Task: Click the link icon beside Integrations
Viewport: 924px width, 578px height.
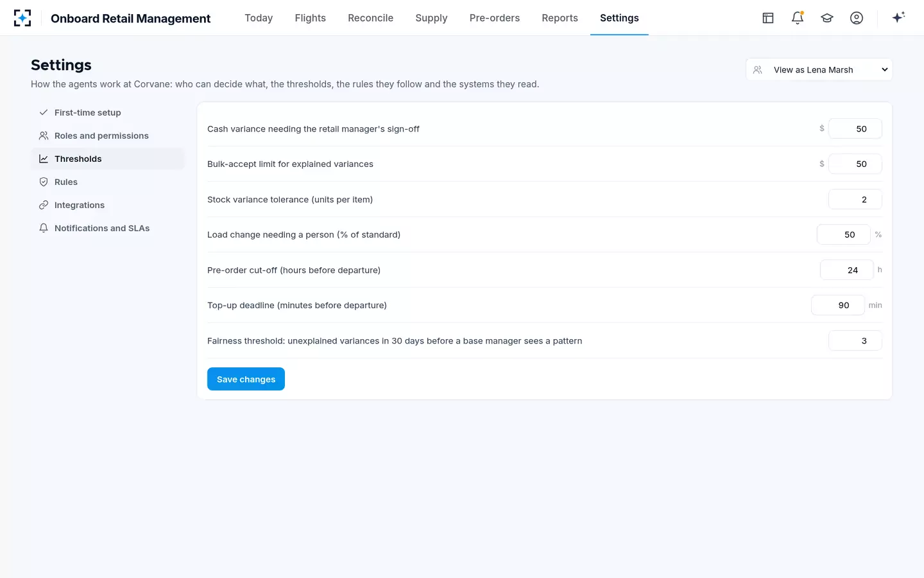Action: (44, 205)
